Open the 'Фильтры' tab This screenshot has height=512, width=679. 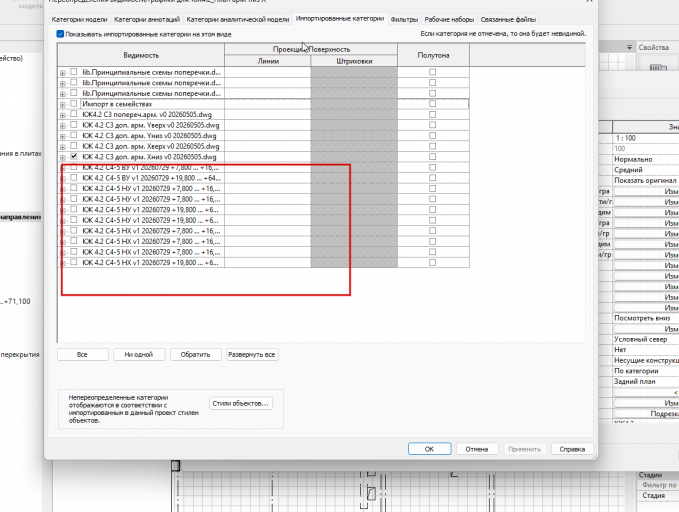[x=404, y=19]
